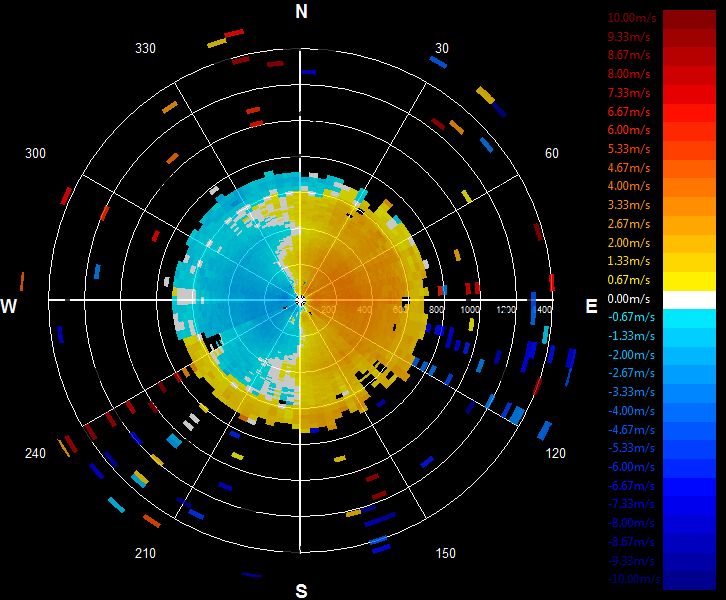Pick the 1.33m/s legend label
This screenshot has width=726, height=600.
click(x=629, y=261)
